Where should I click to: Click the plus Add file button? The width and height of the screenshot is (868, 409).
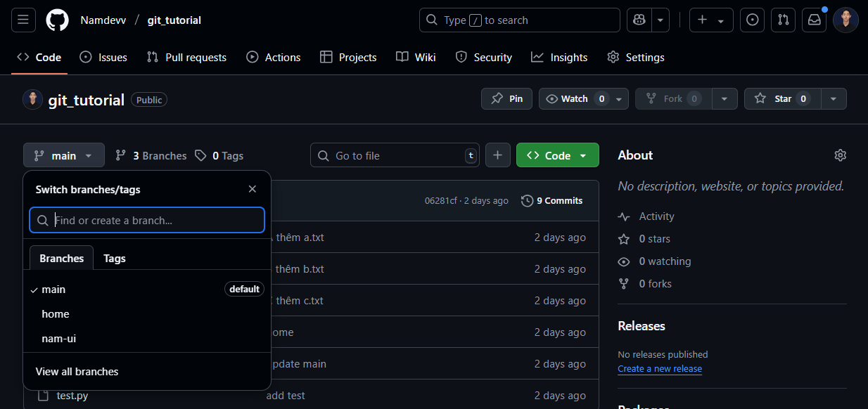click(497, 155)
